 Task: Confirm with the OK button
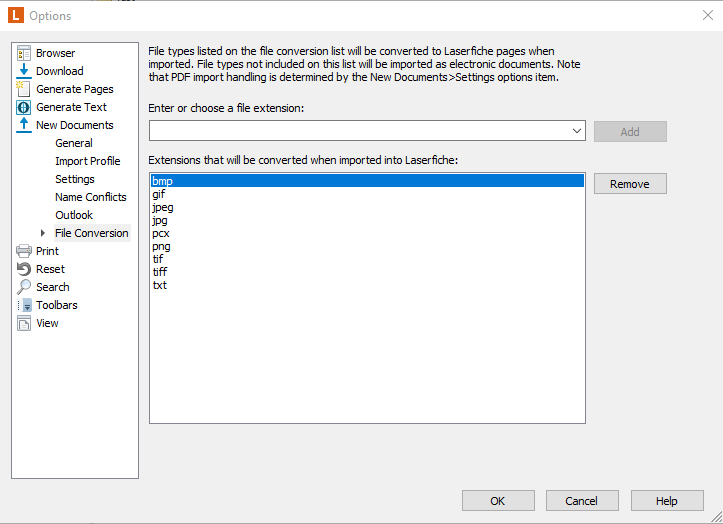(498, 500)
